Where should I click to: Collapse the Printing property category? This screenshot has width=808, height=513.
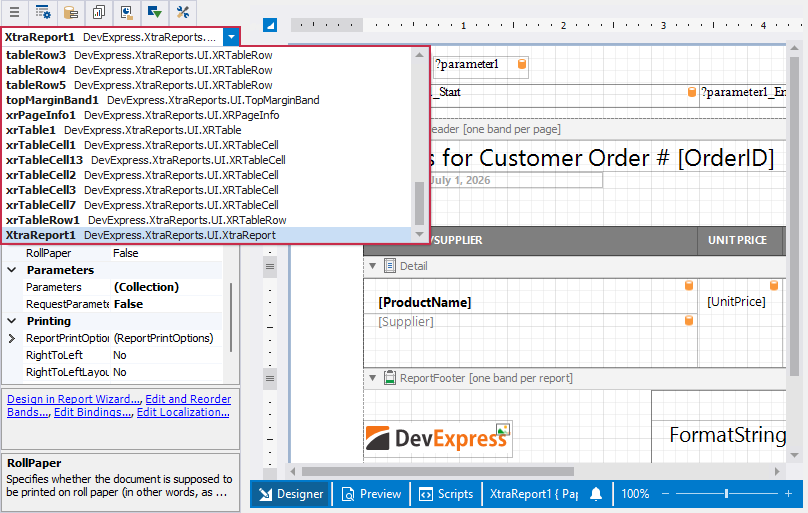(12, 321)
